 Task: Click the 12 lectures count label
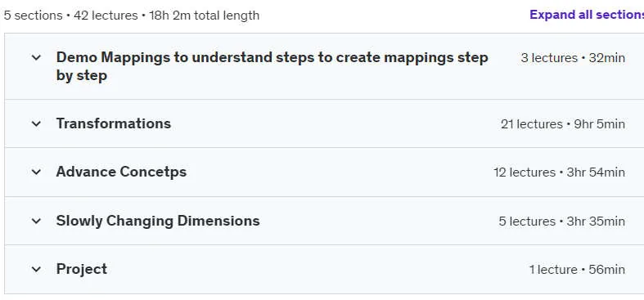(525, 172)
